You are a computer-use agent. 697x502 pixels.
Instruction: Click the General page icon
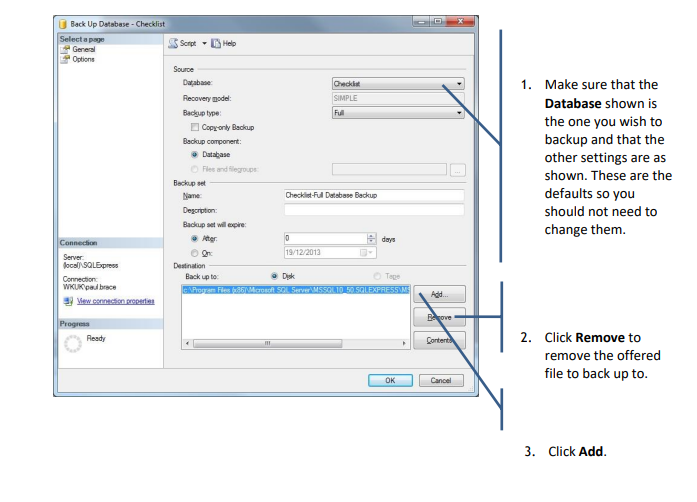(x=66, y=49)
